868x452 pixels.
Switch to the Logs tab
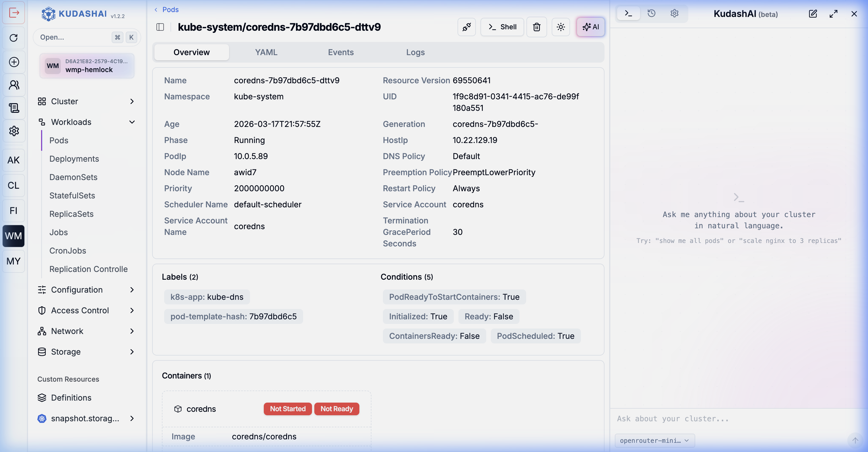[415, 52]
